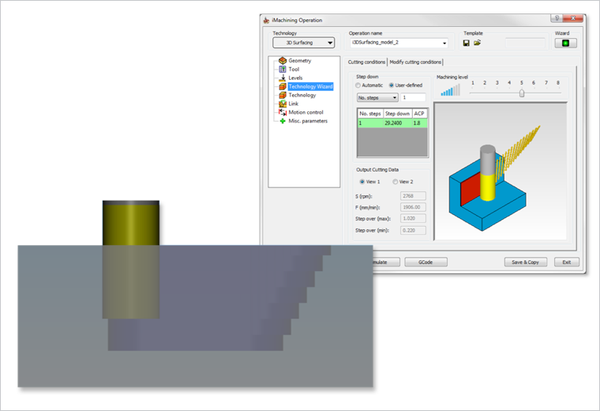This screenshot has width=600, height=411.
Task: Open Motion control settings
Action: [306, 113]
